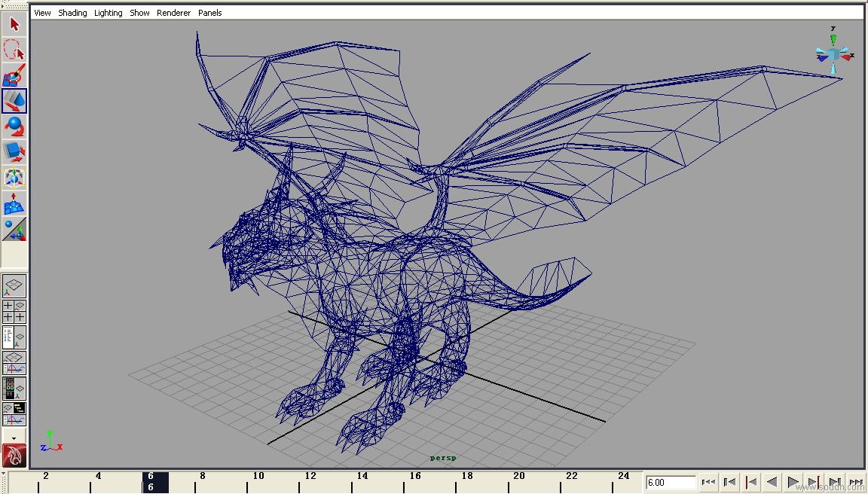Choose the Paint Selection tool

coord(14,75)
